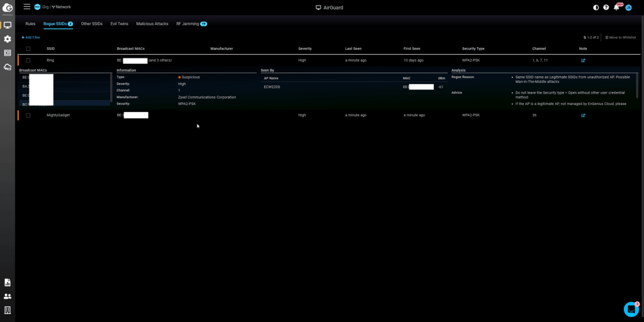Click the settings gear in left sidebar
The height and width of the screenshot is (322, 644).
pyautogui.click(x=8, y=39)
